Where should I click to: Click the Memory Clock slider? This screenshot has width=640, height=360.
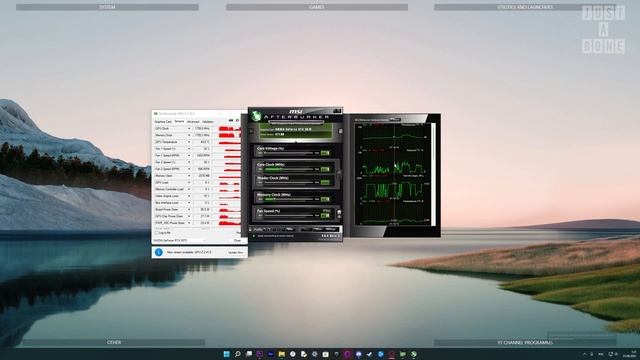288,199
